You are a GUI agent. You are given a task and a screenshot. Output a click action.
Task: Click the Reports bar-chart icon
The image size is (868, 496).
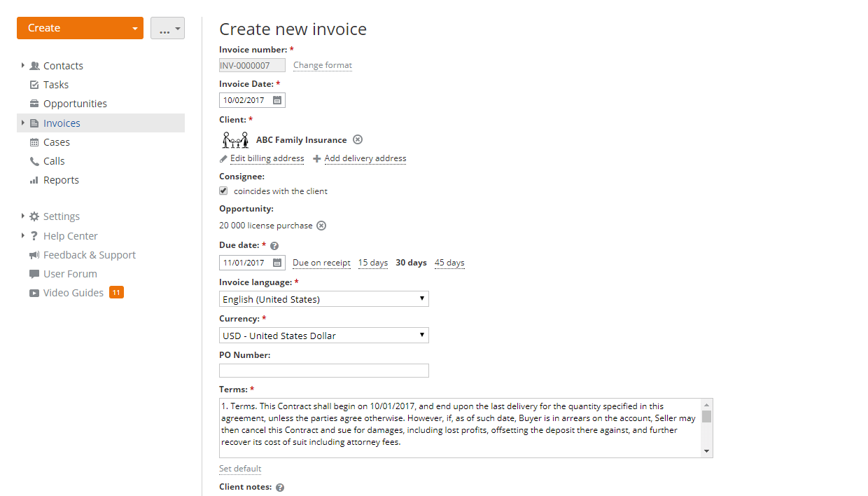tap(33, 180)
